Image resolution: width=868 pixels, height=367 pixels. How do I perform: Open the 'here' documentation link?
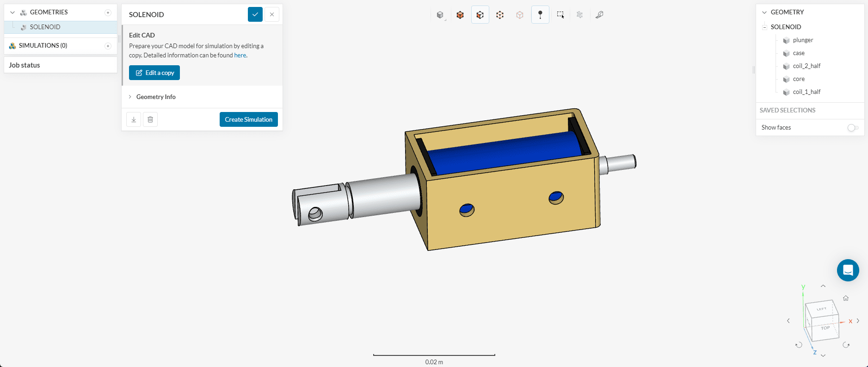(x=240, y=56)
